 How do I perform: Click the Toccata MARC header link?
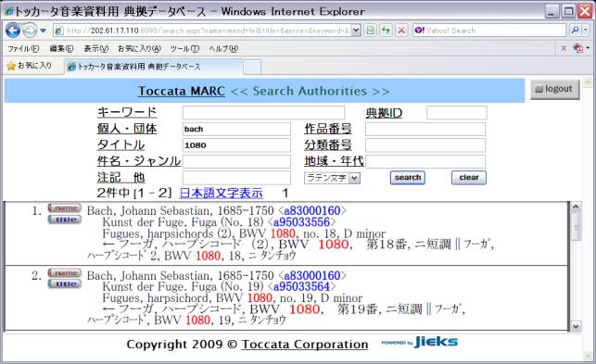(182, 91)
